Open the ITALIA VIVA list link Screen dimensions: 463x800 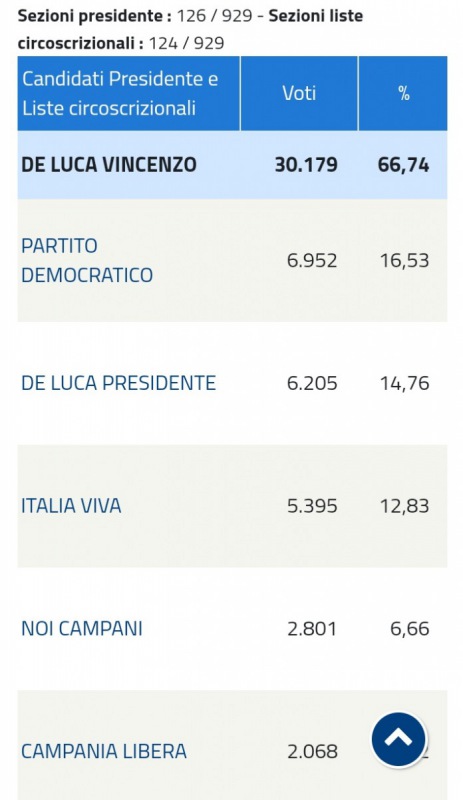coord(71,506)
